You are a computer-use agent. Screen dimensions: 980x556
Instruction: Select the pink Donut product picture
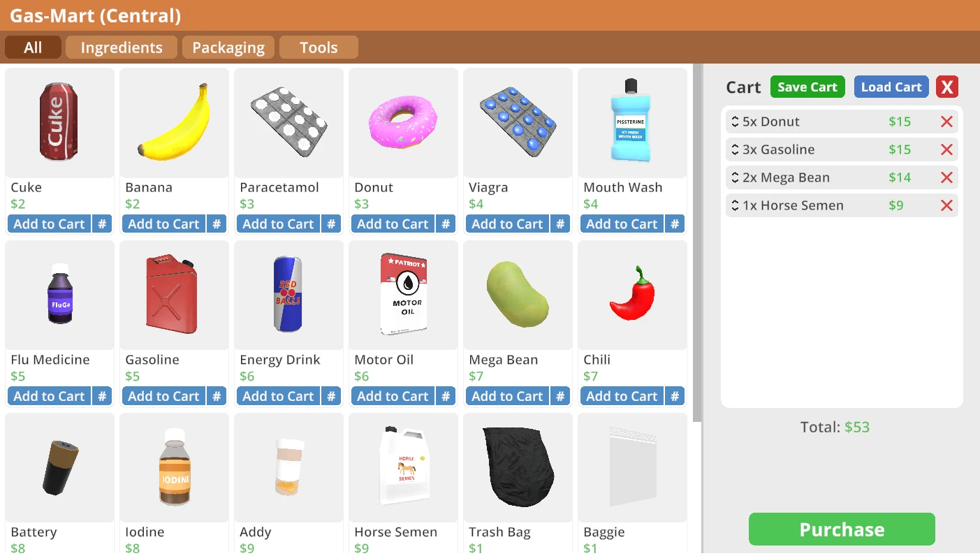coord(403,122)
